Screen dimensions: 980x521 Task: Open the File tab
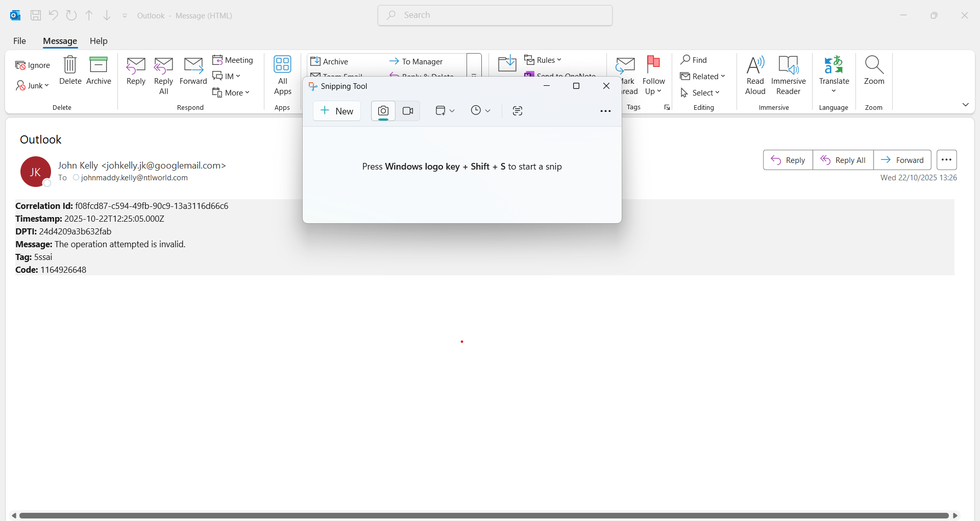[x=19, y=41]
